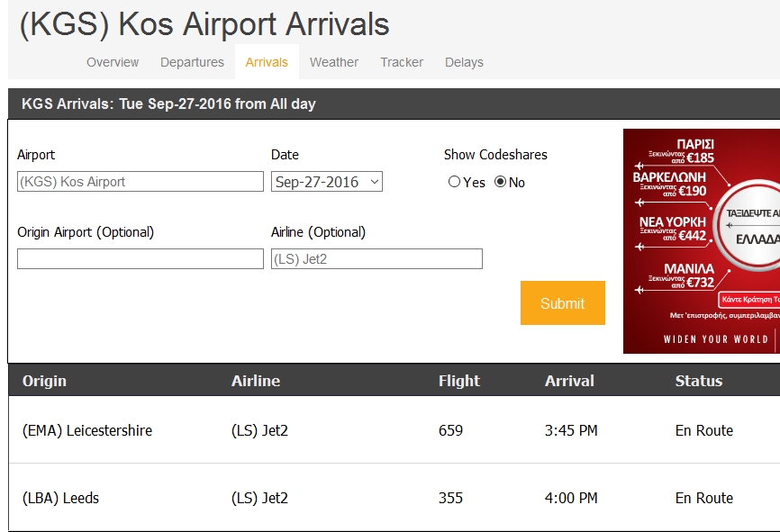Select Yes for Show Codeshares
780x532 pixels.
[x=454, y=182]
